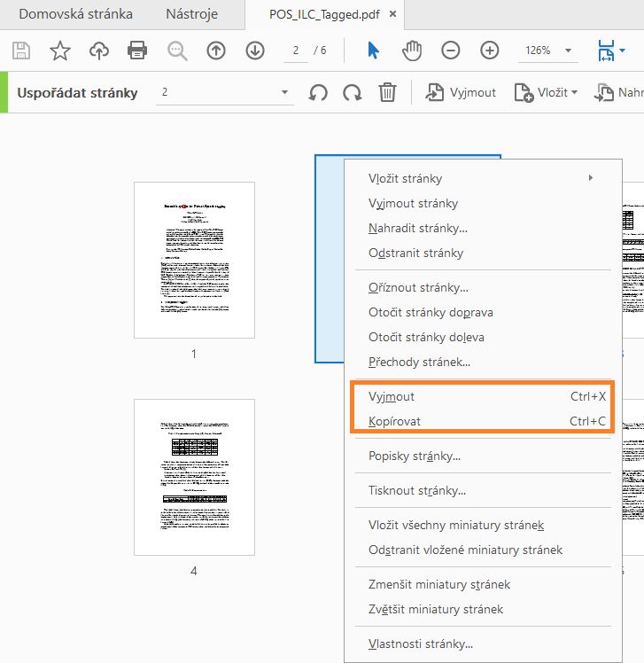Select the POS_ILC_Tagged.pdf document tab
The image size is (644, 663).
tap(324, 15)
